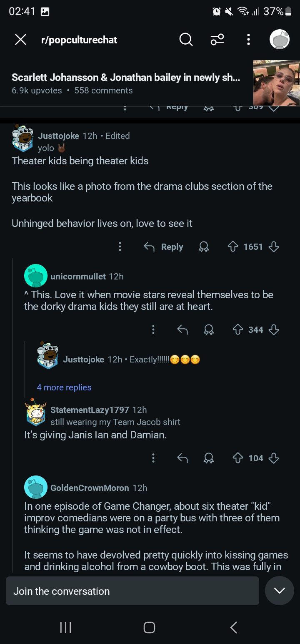This screenshot has height=644, width=300.
Task: Upvote Justtojoke's theater kids comment
Action: click(232, 247)
